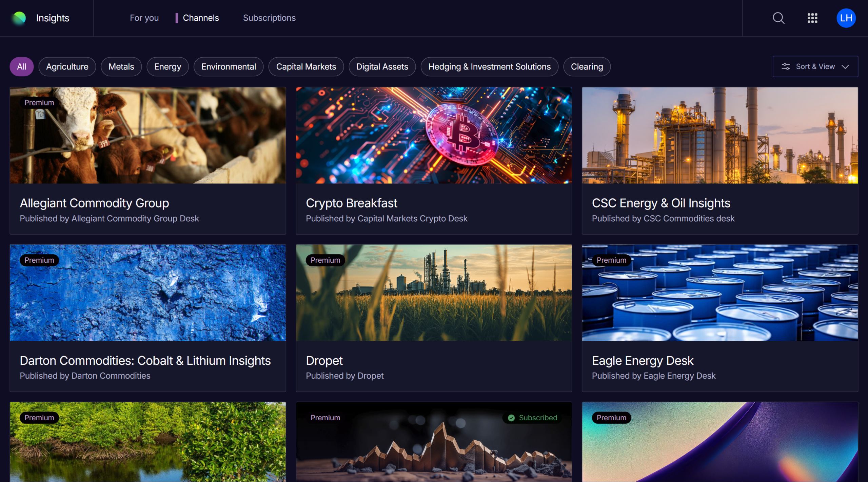
Task: Click 'Published by Eagle Energy Desk' text
Action: 654,376
